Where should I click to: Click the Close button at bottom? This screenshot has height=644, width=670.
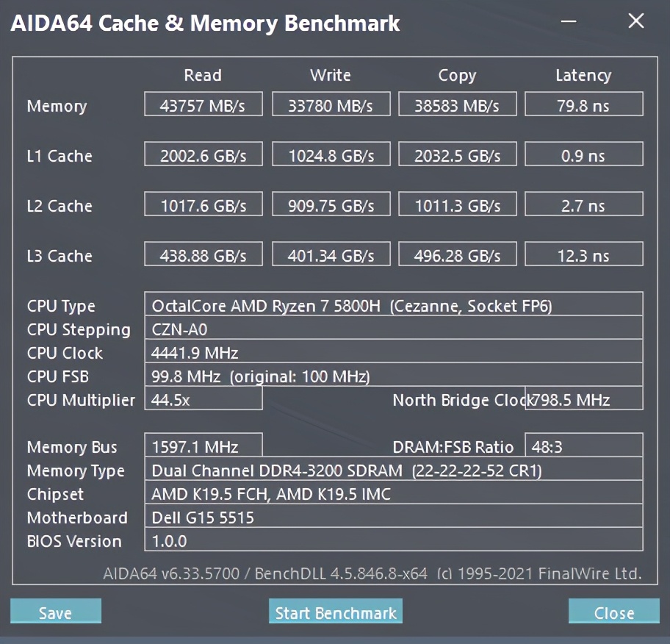click(x=613, y=612)
